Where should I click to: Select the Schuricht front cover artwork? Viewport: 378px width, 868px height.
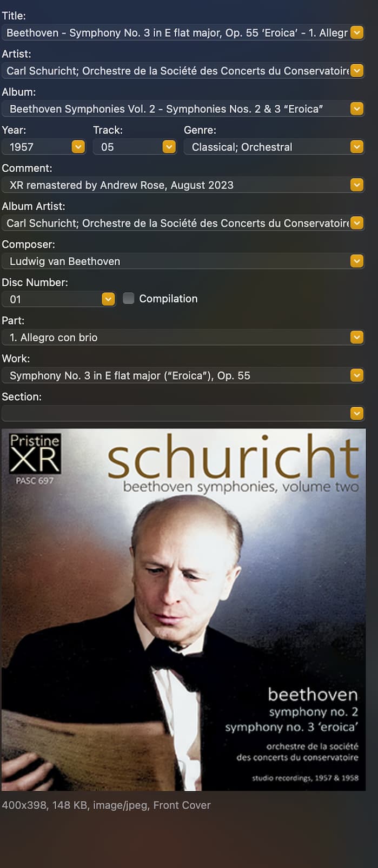pos(183,610)
